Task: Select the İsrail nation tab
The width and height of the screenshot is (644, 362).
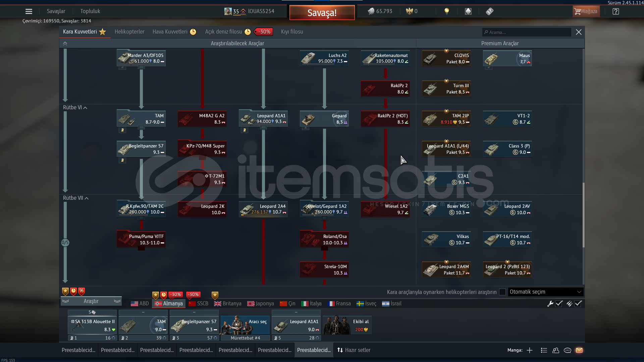Action: pyautogui.click(x=392, y=304)
